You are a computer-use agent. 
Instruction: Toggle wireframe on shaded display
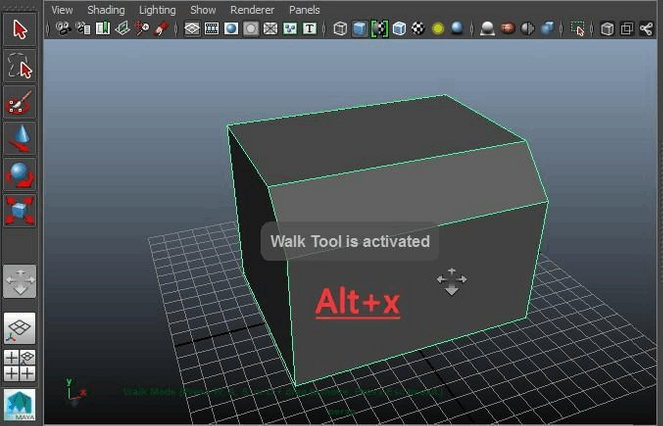[x=380, y=29]
